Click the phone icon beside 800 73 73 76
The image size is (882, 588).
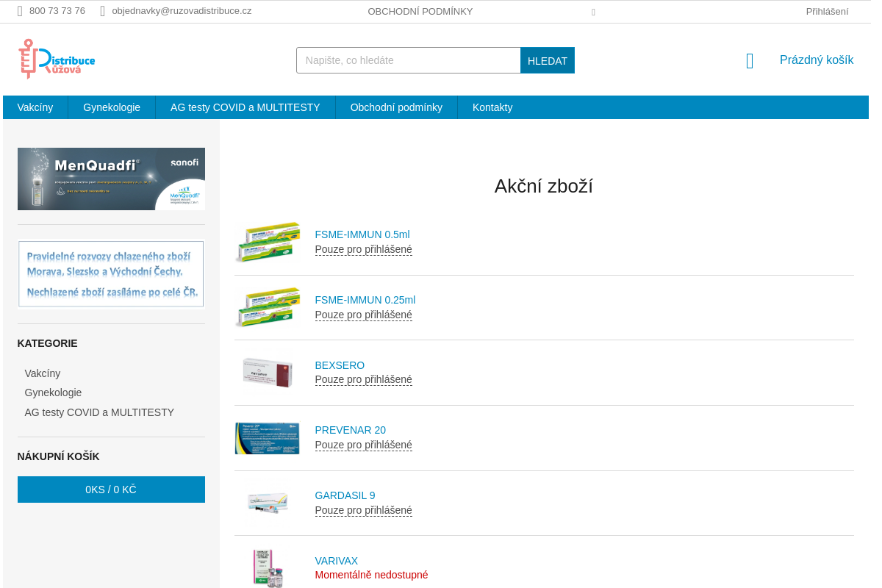point(20,11)
